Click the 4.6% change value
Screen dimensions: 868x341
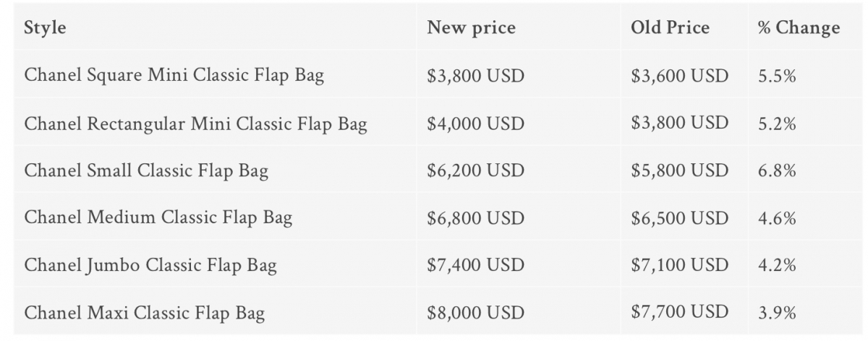[x=777, y=217]
